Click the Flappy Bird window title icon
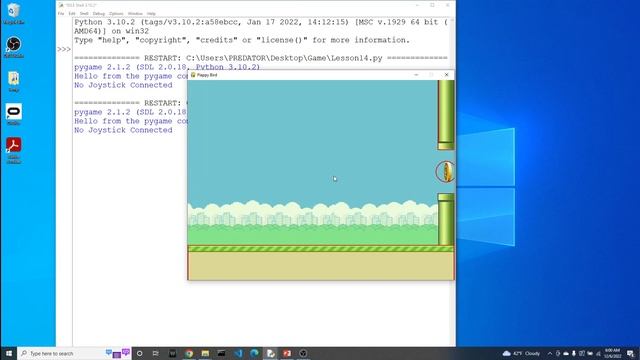 193,75
